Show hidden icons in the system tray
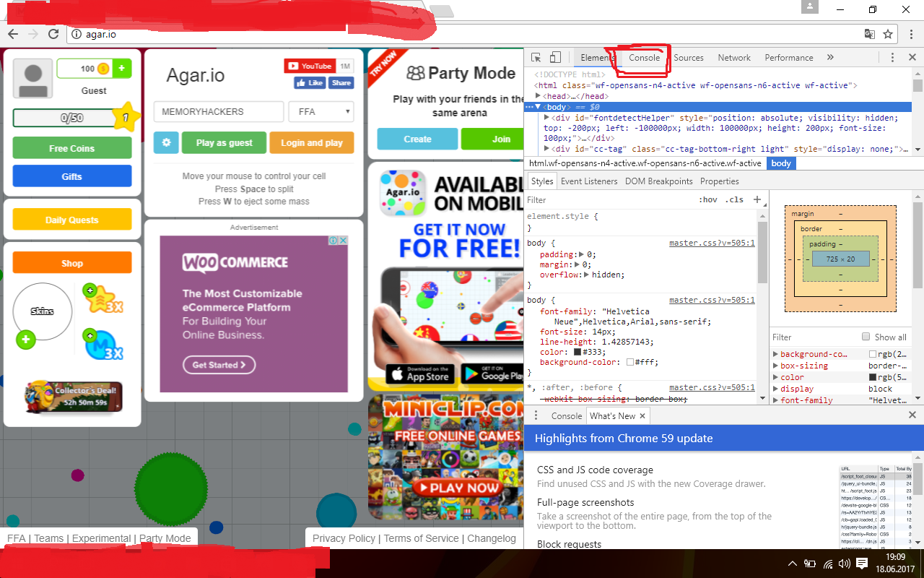The image size is (924, 578). (792, 564)
